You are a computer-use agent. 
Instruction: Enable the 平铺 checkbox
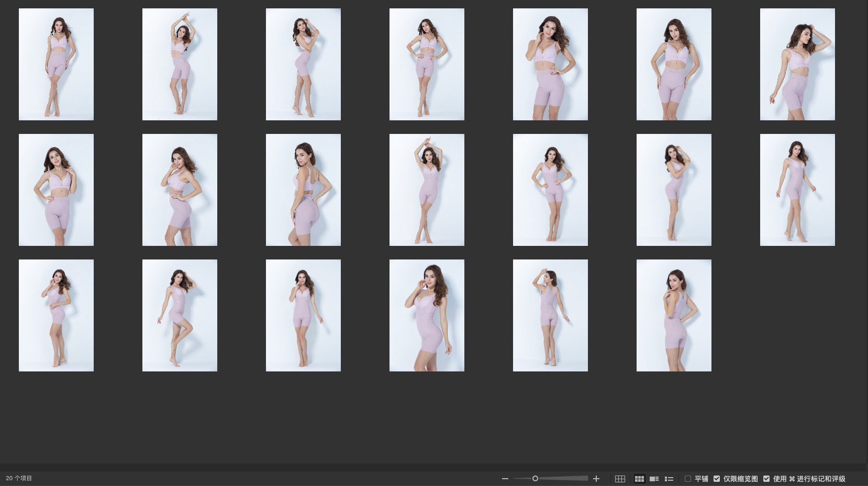point(688,479)
